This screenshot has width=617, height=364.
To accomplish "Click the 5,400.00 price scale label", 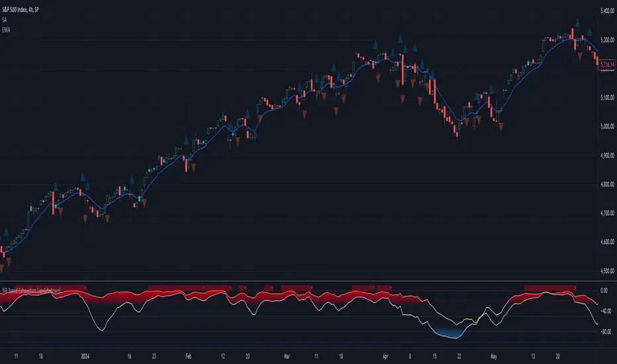I will pyautogui.click(x=607, y=11).
